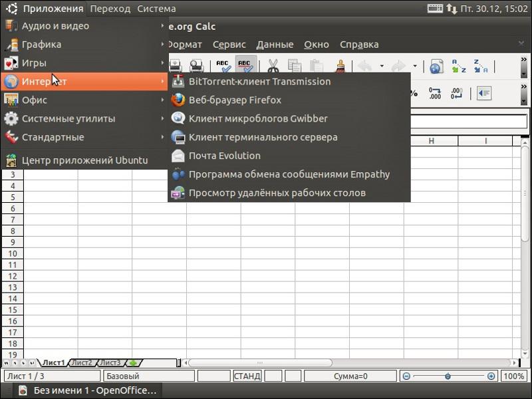Click the СТАНД selection mode field
This screenshot has width=532, height=399.
pyautogui.click(x=247, y=376)
